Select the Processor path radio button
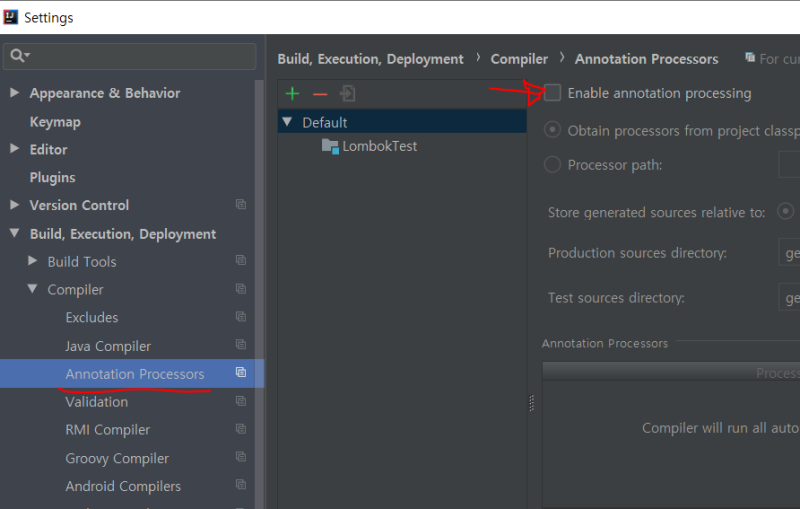The width and height of the screenshot is (800, 509). [552, 165]
